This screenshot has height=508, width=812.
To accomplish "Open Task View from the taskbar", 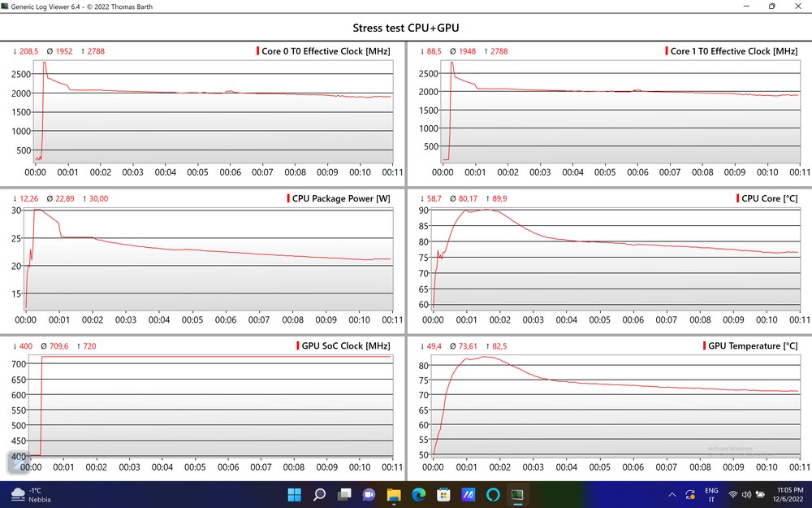I will [344, 494].
